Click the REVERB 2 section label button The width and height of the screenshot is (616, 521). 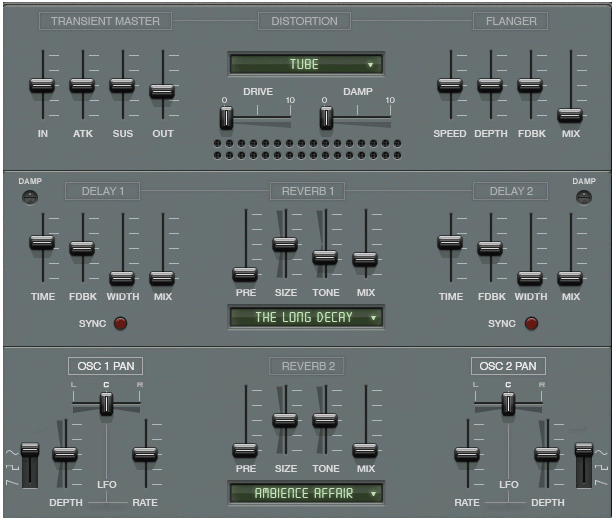pos(307,366)
